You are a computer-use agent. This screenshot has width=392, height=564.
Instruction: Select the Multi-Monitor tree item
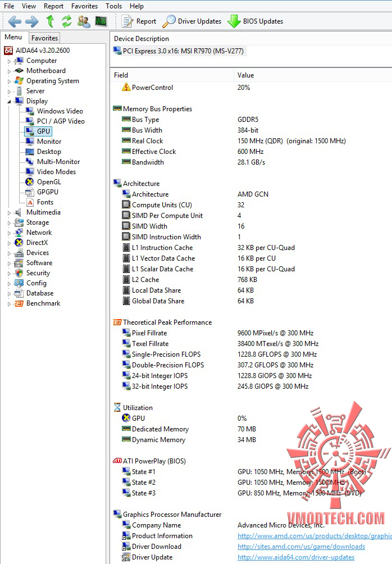[x=58, y=161]
